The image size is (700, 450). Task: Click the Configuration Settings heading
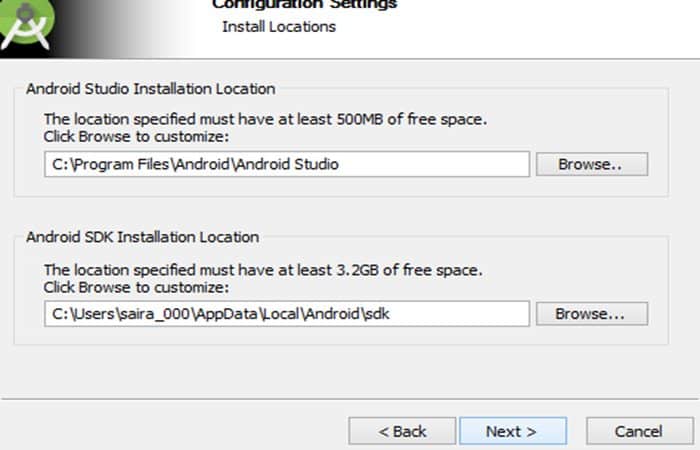point(304,4)
